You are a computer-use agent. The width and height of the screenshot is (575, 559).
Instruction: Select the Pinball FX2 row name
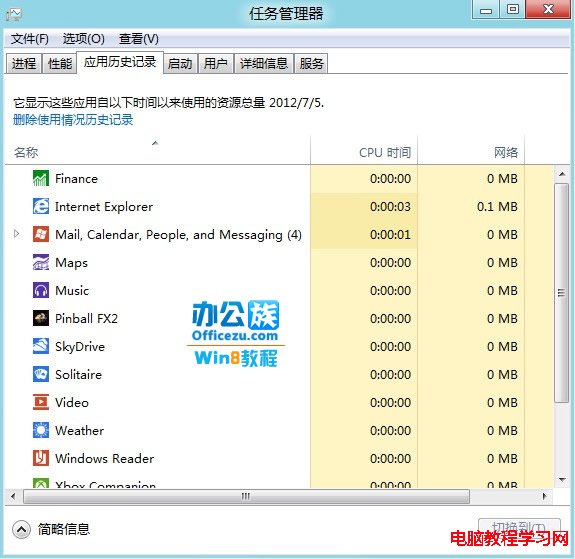[87, 318]
